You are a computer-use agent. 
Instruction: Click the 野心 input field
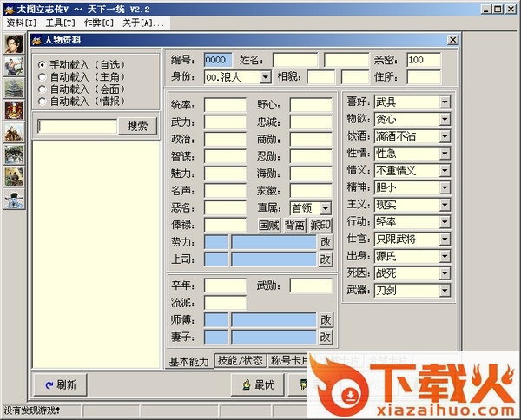[311, 105]
